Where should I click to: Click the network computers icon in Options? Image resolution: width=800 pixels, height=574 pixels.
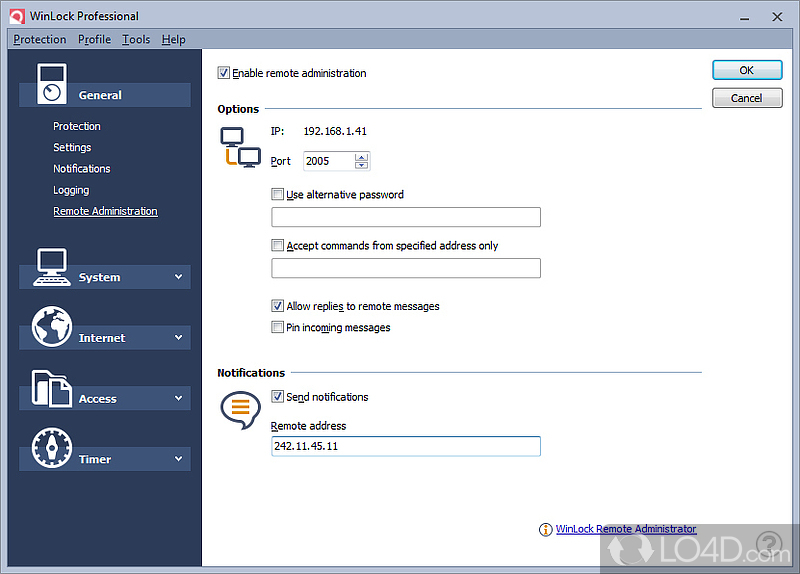point(240,147)
